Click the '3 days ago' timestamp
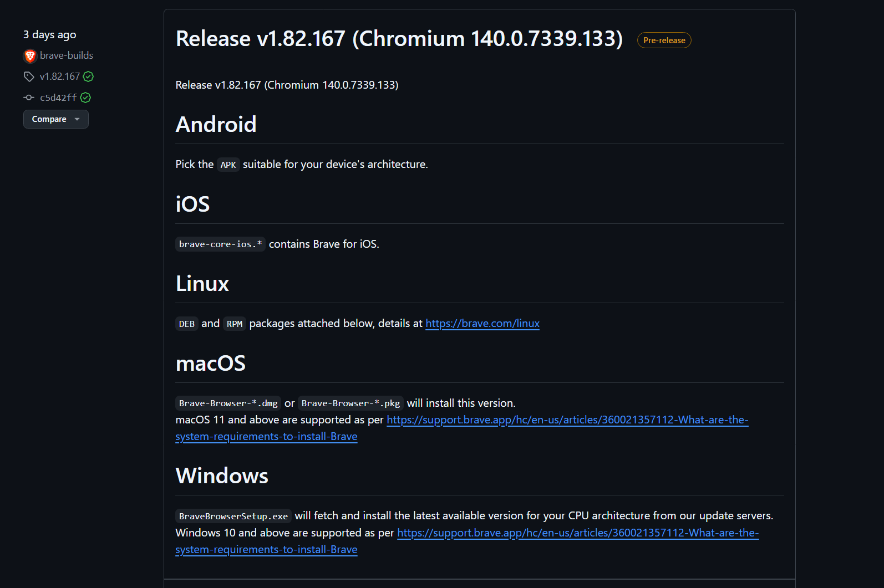884x588 pixels. (x=50, y=34)
